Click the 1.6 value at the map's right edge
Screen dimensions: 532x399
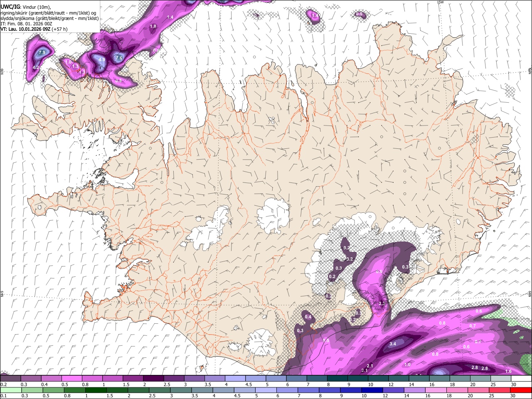coord(508,371)
